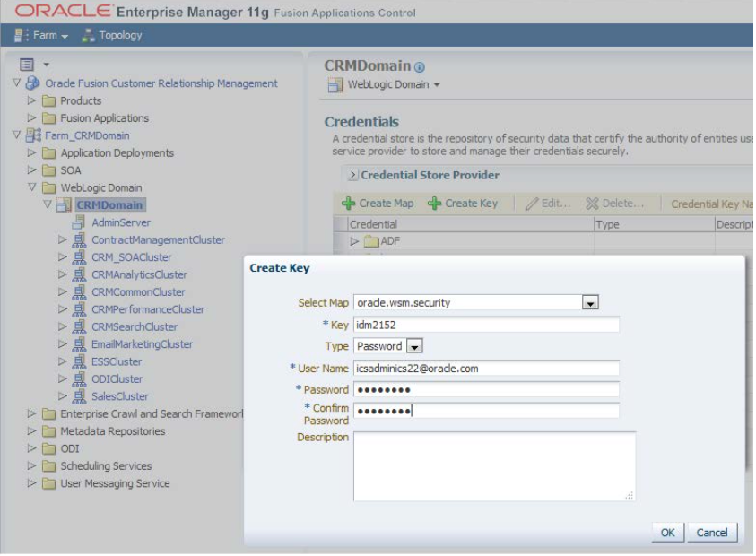This screenshot has width=756, height=556.
Task: Click the SOA folder icon
Action: click(x=48, y=170)
